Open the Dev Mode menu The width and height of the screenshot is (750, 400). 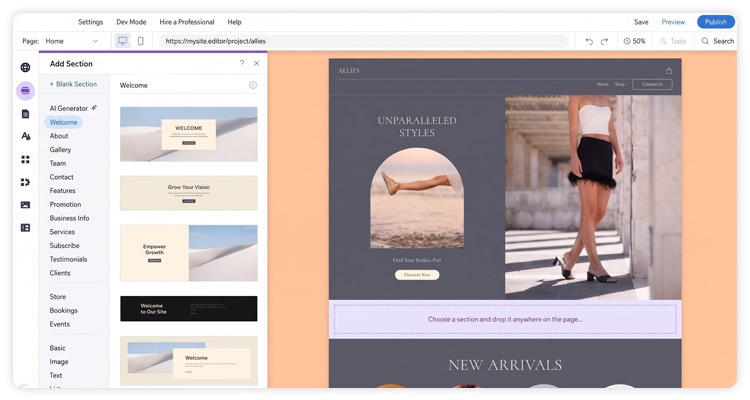coord(131,22)
